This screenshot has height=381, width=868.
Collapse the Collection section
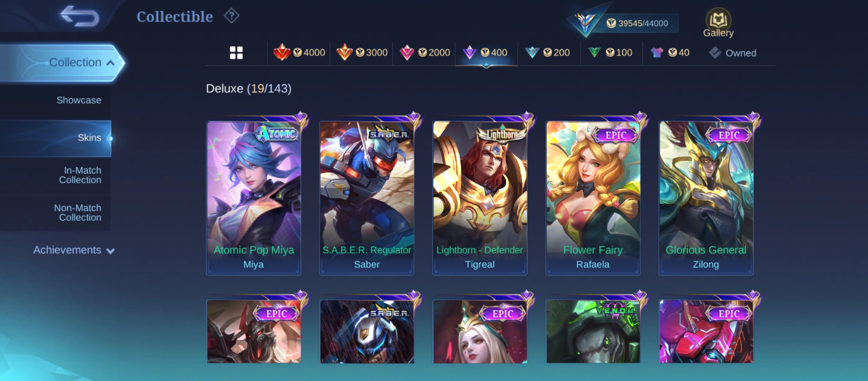(x=62, y=63)
